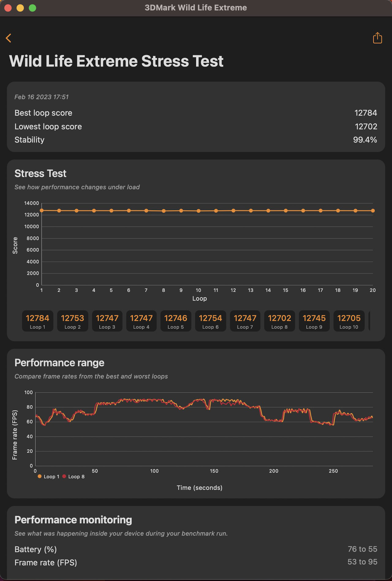The width and height of the screenshot is (392, 581).
Task: Select the Loop 10 score tile
Action: point(349,321)
